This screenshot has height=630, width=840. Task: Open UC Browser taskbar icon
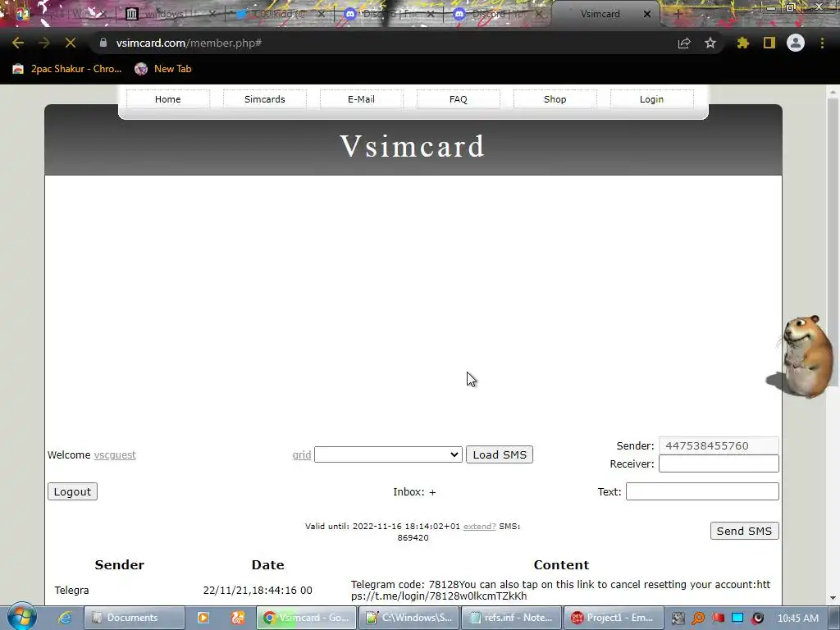pyautogui.click(x=238, y=618)
